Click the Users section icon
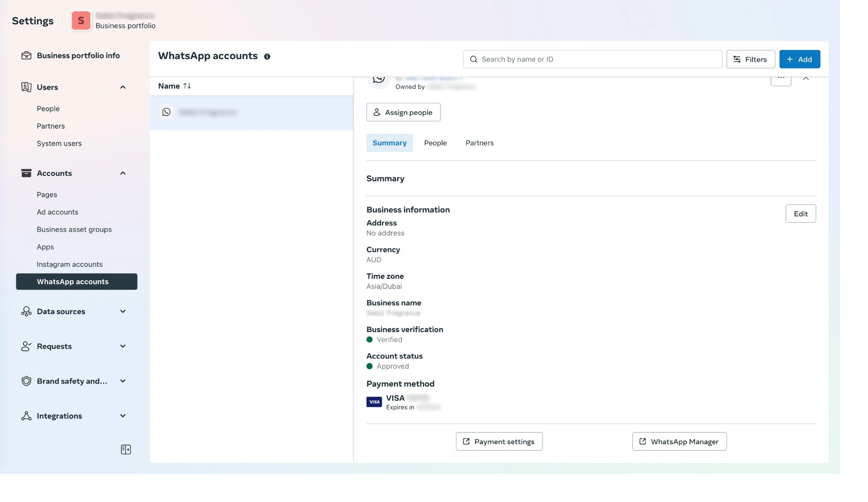This screenshot has width=868, height=502. (x=27, y=87)
